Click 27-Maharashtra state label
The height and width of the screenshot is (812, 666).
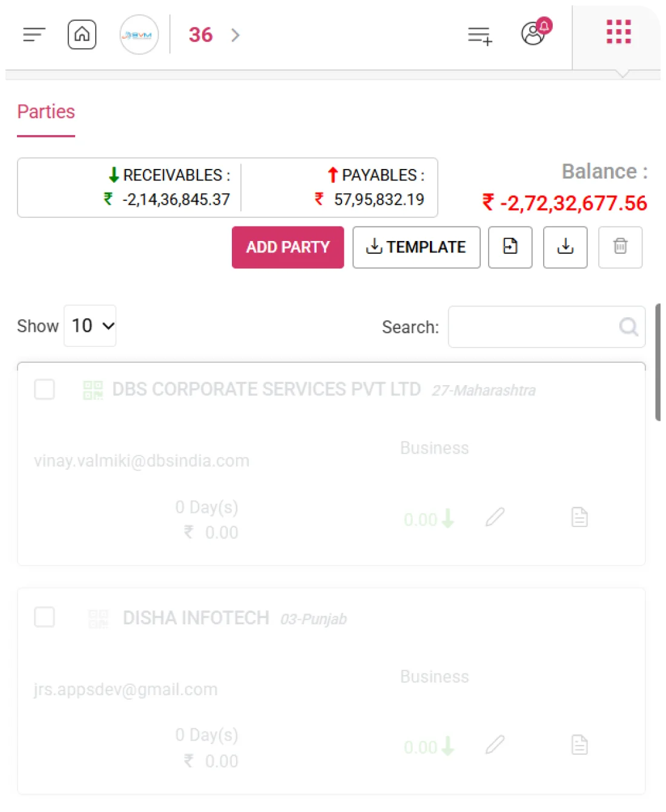tap(484, 391)
